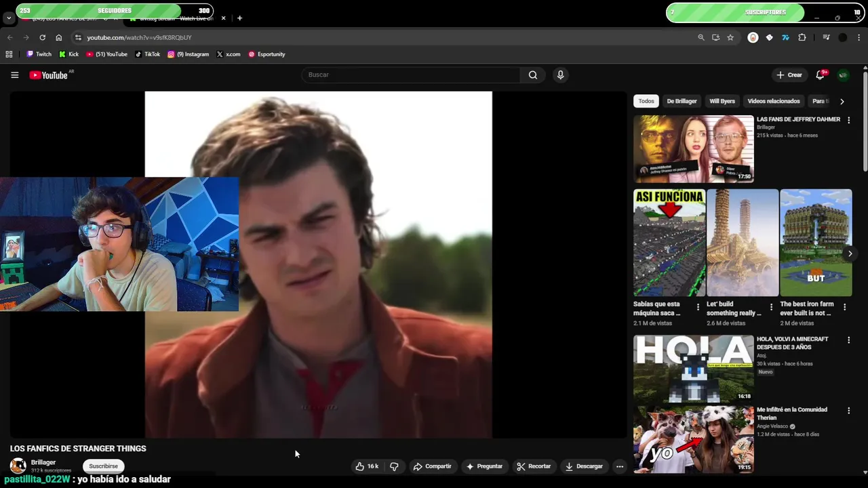Open the tab search dropdown arrow
868x488 pixels.
pos(8,18)
